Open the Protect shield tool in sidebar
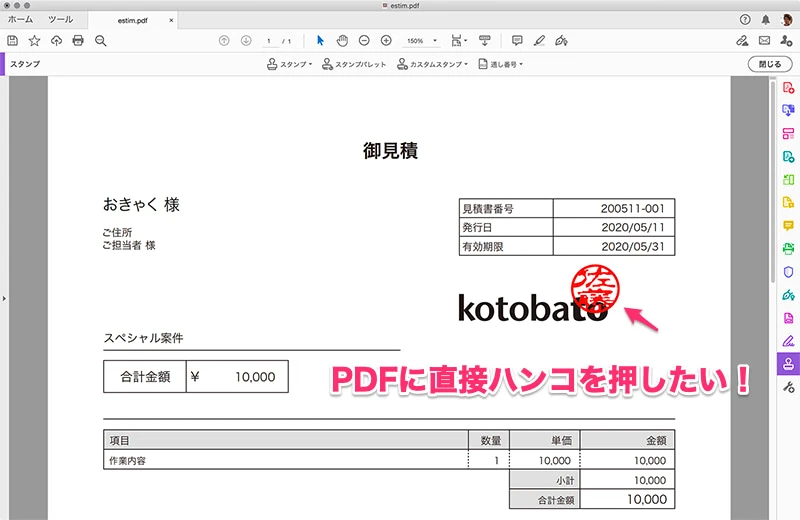Image resolution: width=800 pixels, height=520 pixels. point(788,271)
